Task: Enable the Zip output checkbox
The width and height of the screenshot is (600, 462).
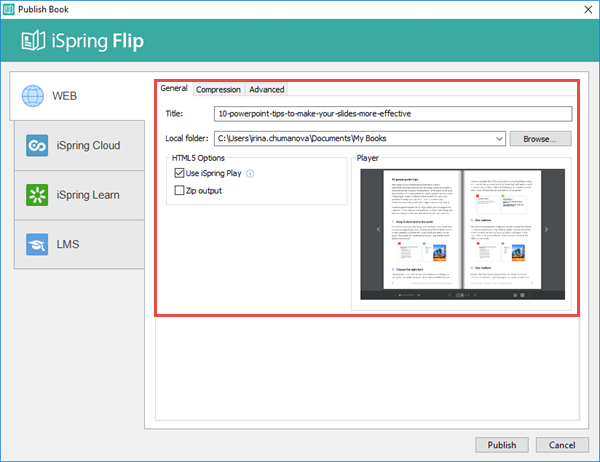Action: [179, 190]
